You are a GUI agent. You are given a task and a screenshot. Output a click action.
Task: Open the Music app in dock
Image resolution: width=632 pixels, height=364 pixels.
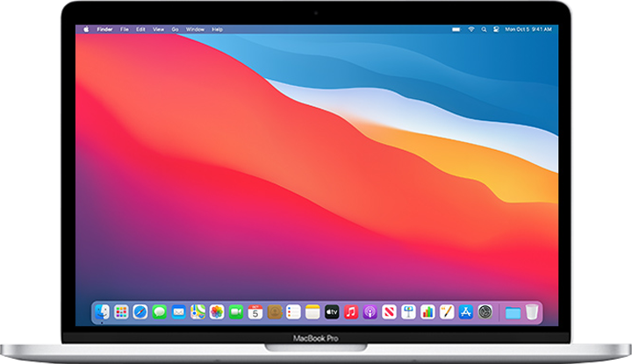(x=351, y=311)
